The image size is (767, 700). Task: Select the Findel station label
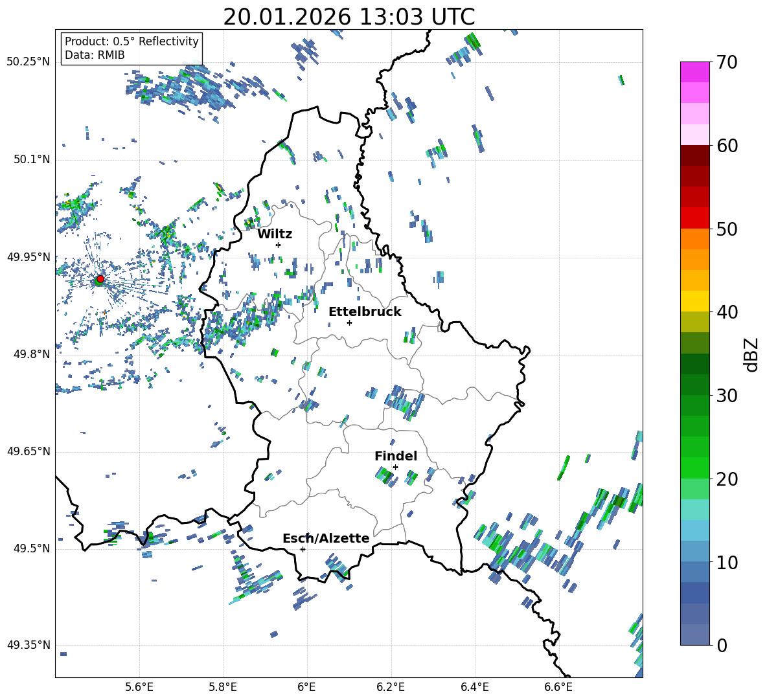396,456
